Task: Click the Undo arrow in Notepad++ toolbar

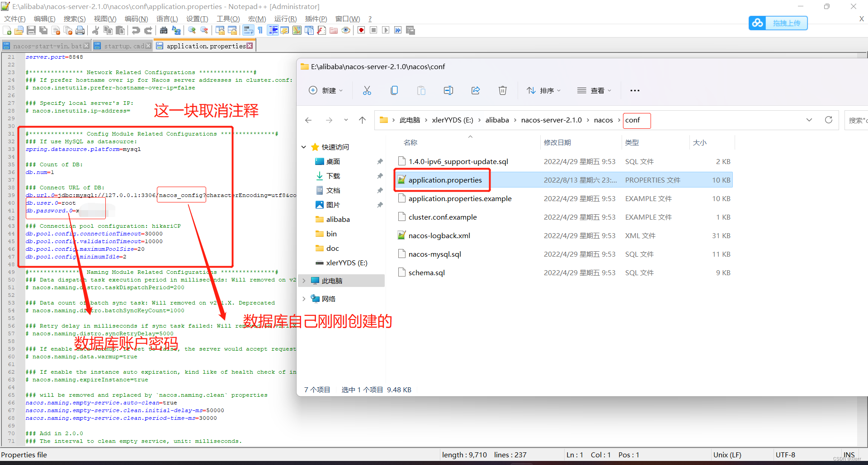Action: click(136, 30)
